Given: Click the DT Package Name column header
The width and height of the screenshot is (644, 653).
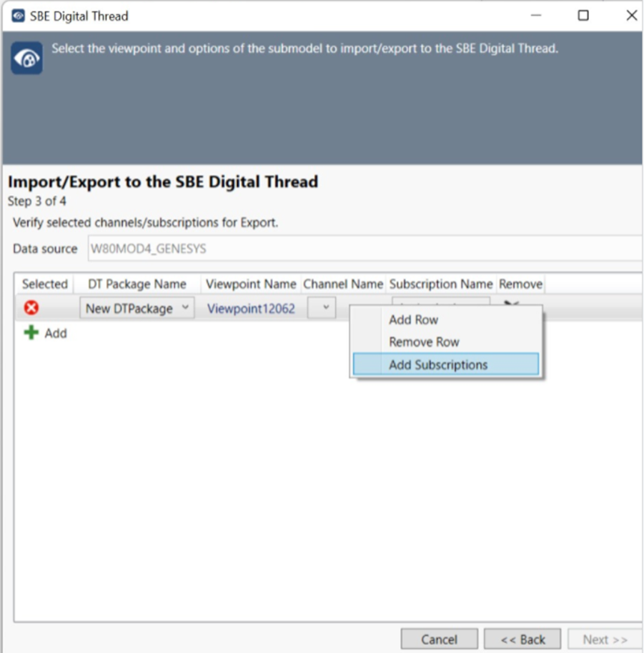Looking at the screenshot, I should point(137,284).
